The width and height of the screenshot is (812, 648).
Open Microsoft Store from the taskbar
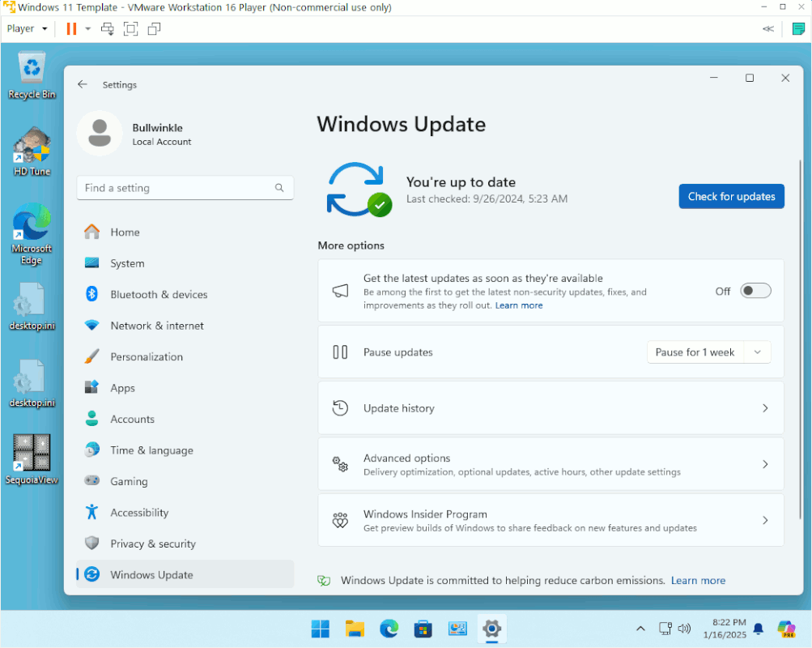tap(423, 629)
